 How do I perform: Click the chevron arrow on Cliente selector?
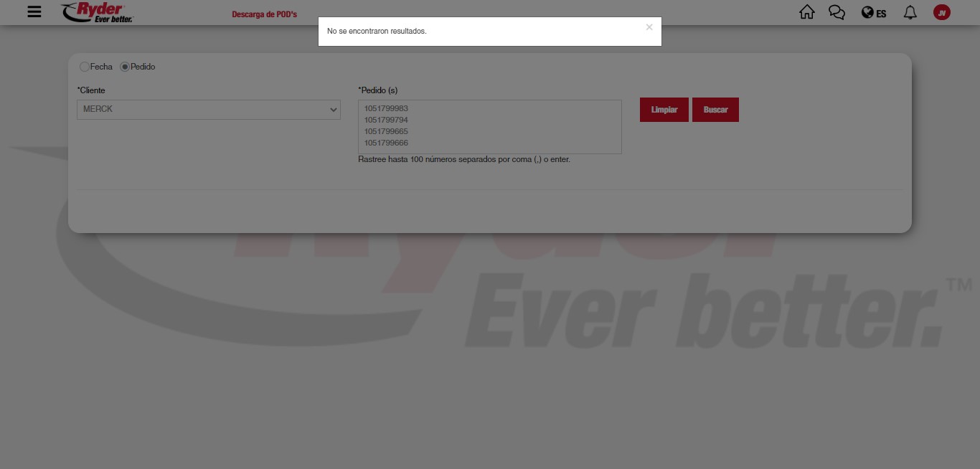click(x=333, y=110)
